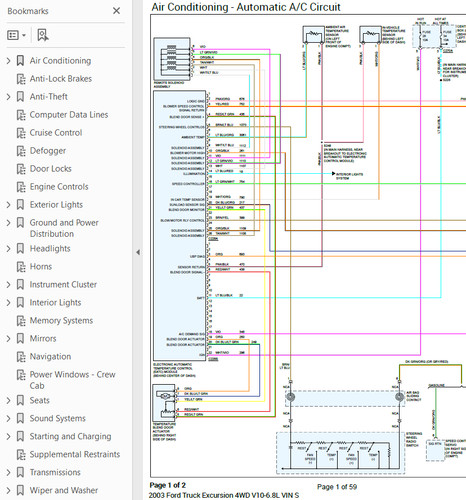Open the Anti-Theft bookmark
The height and width of the screenshot is (500, 466).
(x=49, y=97)
